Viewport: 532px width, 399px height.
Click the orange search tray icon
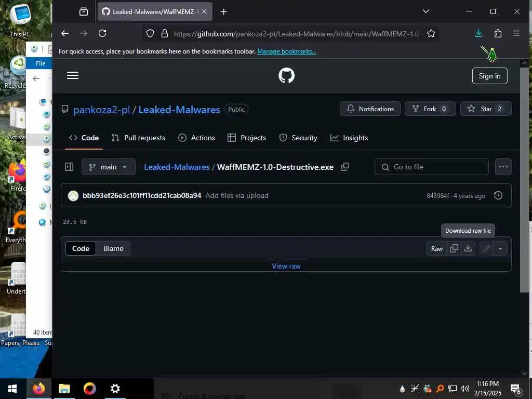tap(440, 389)
